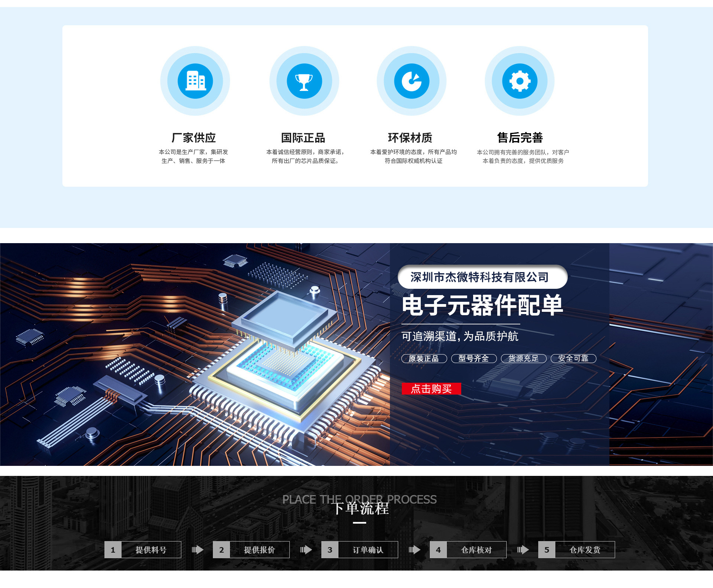The width and height of the screenshot is (713, 588).
Task: Click the gear icon for 售后完善
Action: tap(520, 81)
